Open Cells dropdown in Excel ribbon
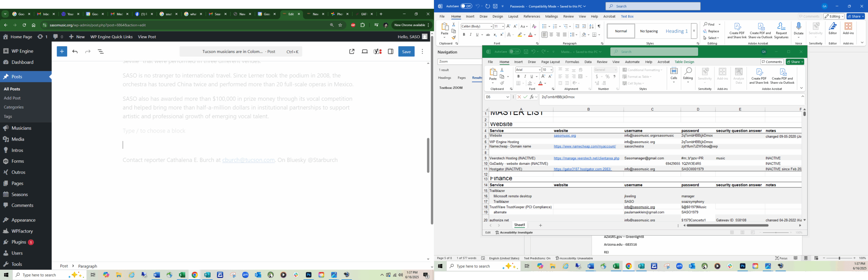This screenshot has width=868, height=280. tap(673, 75)
